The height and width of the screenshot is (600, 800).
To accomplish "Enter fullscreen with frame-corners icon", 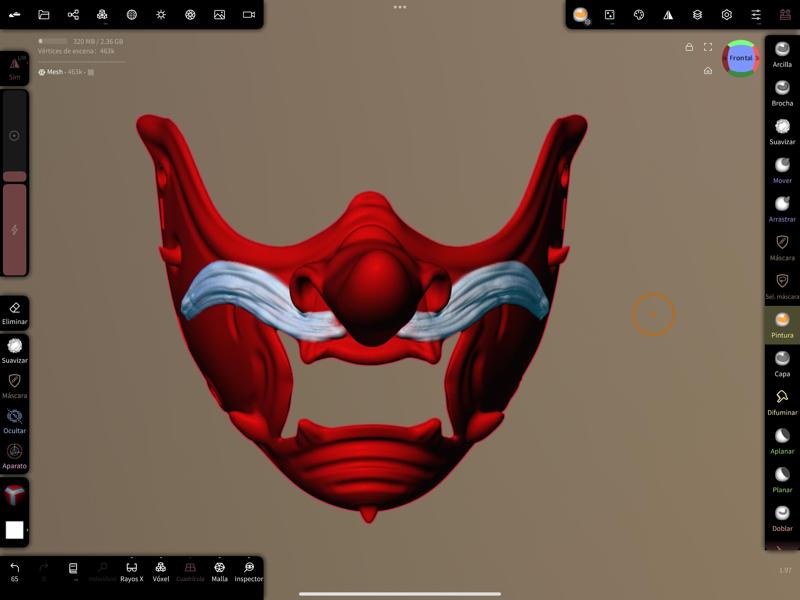I will click(708, 47).
